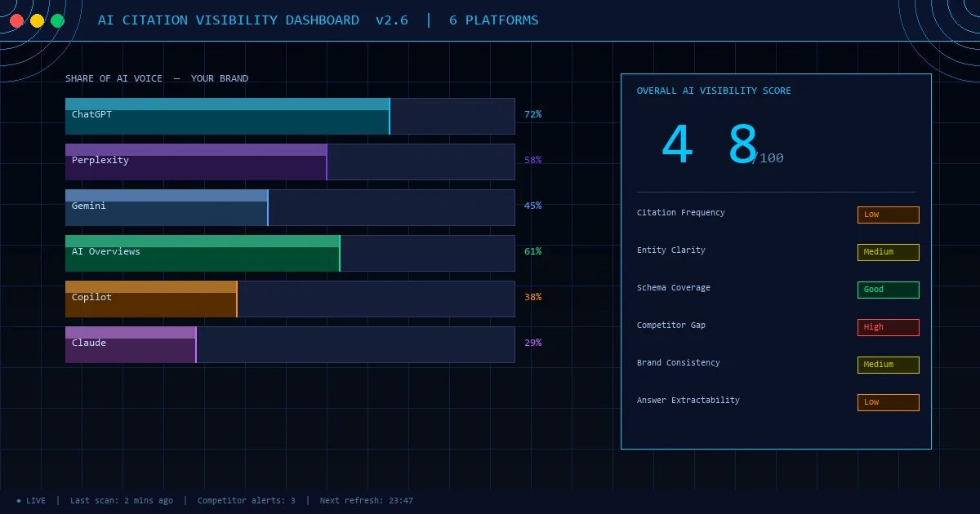
Task: Click the Medium badge for Brand Consistency
Action: tap(889, 365)
